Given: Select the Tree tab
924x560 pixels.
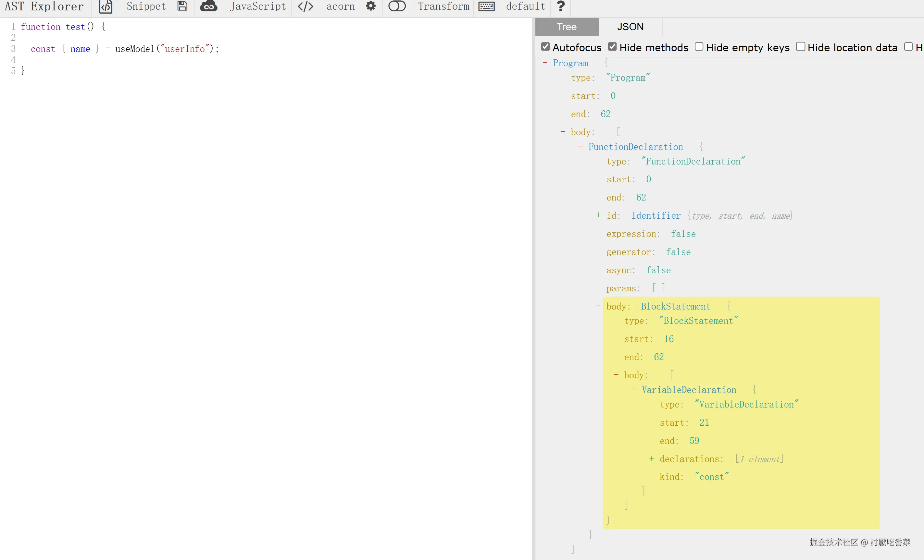Looking at the screenshot, I should coord(566,27).
